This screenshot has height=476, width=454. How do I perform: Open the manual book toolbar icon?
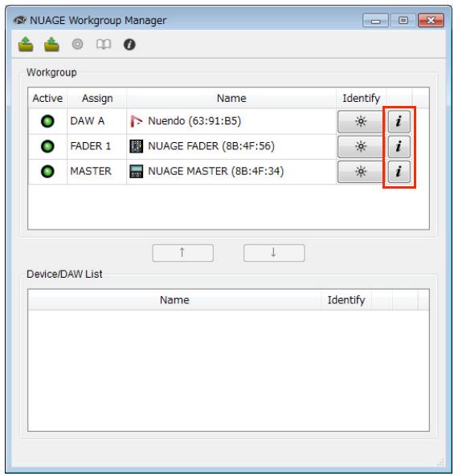[x=104, y=44]
